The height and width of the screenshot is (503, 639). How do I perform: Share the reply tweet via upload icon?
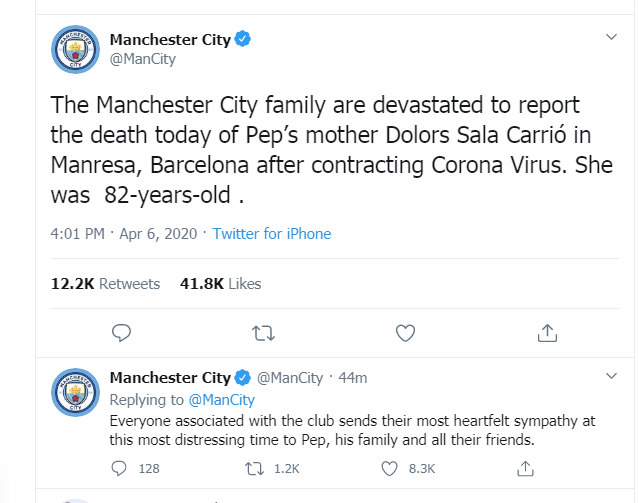point(525,468)
